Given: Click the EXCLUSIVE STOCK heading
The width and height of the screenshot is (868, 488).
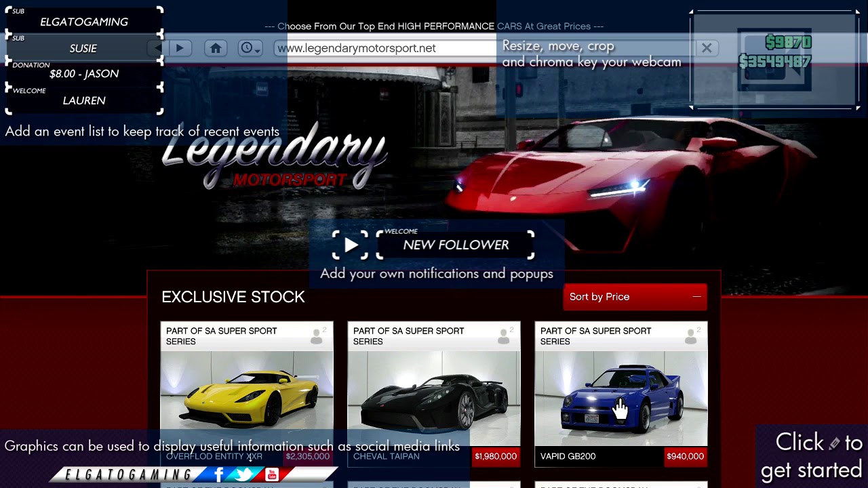Looking at the screenshot, I should point(233,297).
